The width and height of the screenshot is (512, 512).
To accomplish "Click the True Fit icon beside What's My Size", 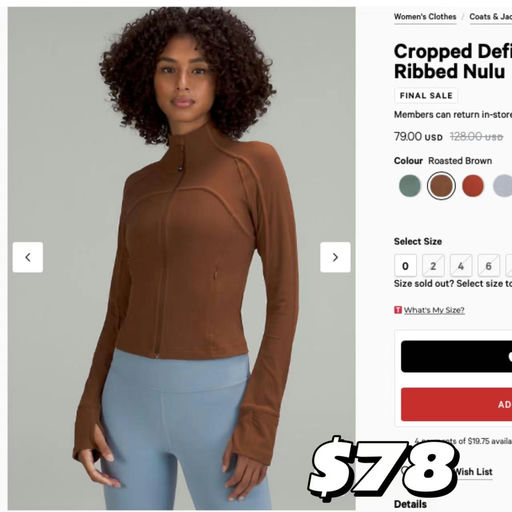I will (398, 310).
